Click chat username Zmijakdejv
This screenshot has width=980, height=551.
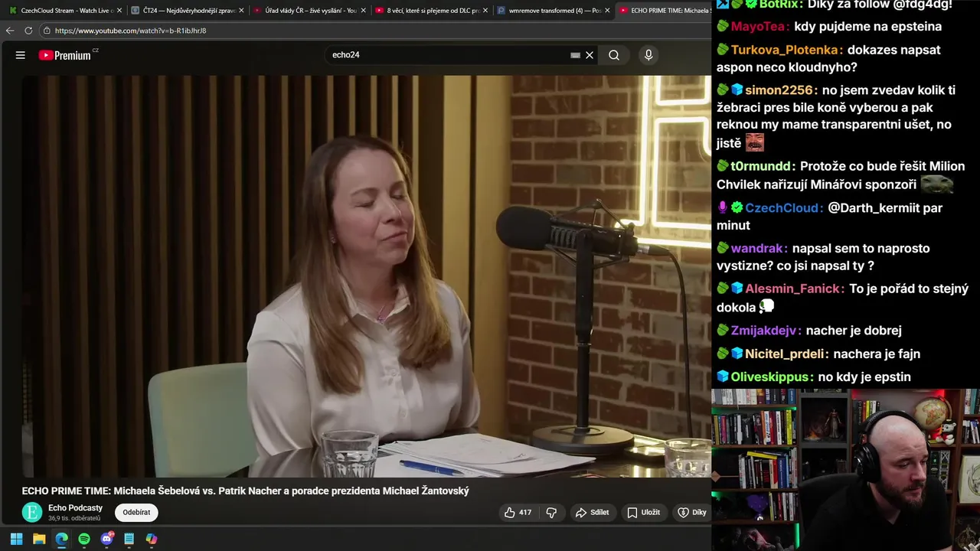765,331
